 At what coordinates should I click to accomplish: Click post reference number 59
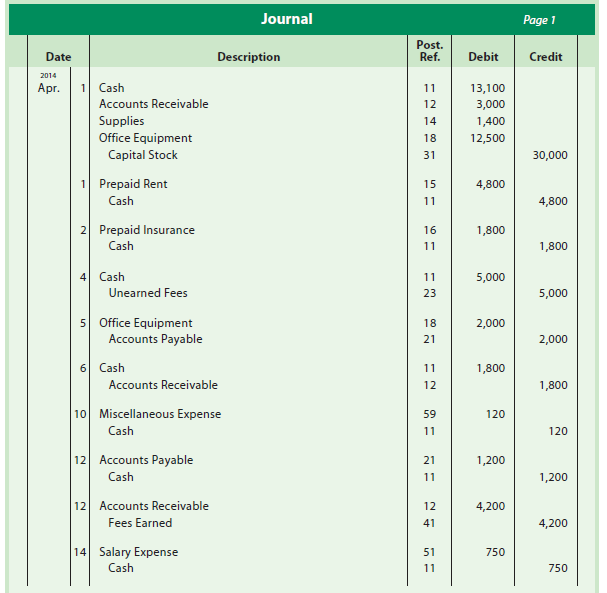(430, 414)
